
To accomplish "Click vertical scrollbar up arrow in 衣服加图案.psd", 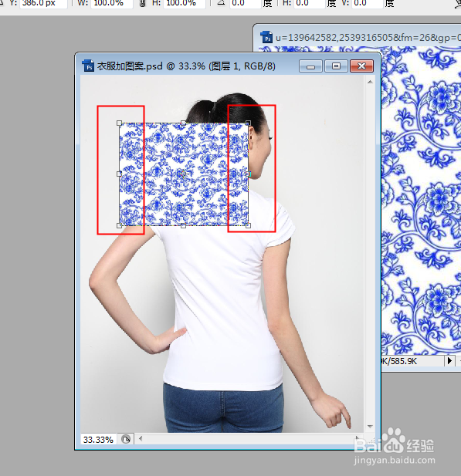I will tap(370, 82).
